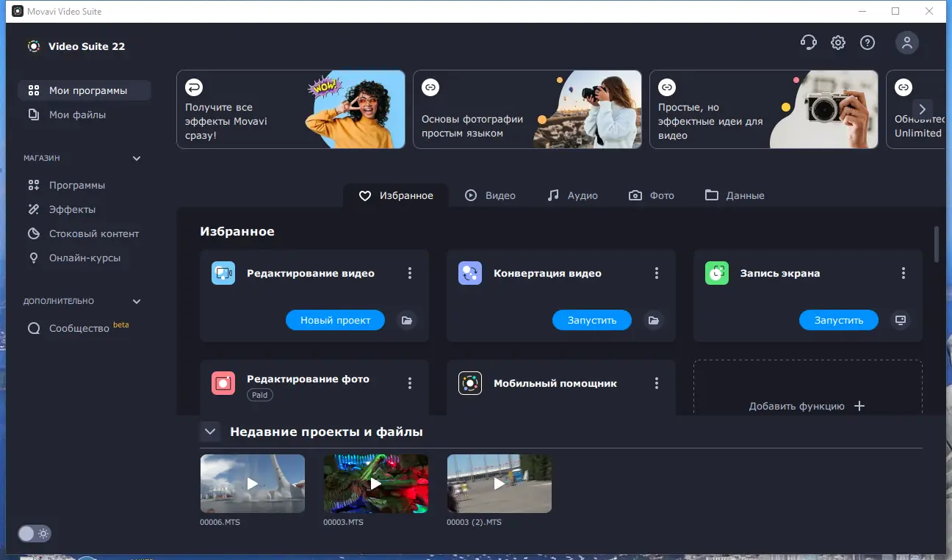952x560 pixels.
Task: Click the help question mark icon
Action: 868,43
